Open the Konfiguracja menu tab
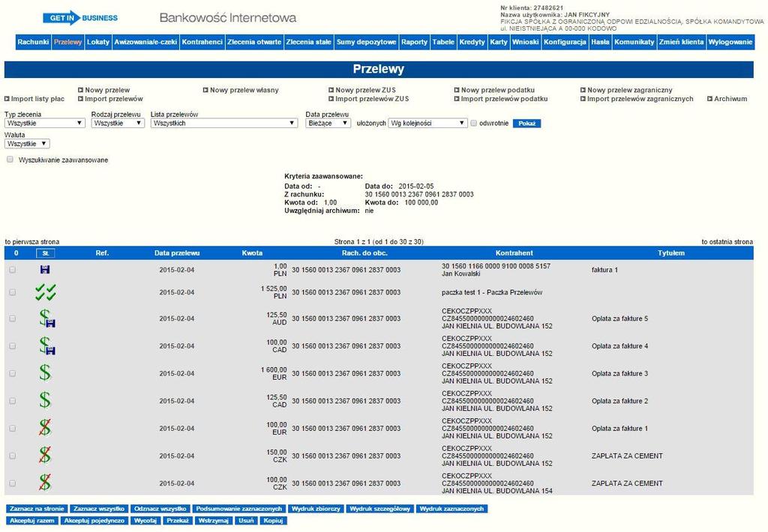The image size is (768, 532). click(565, 42)
